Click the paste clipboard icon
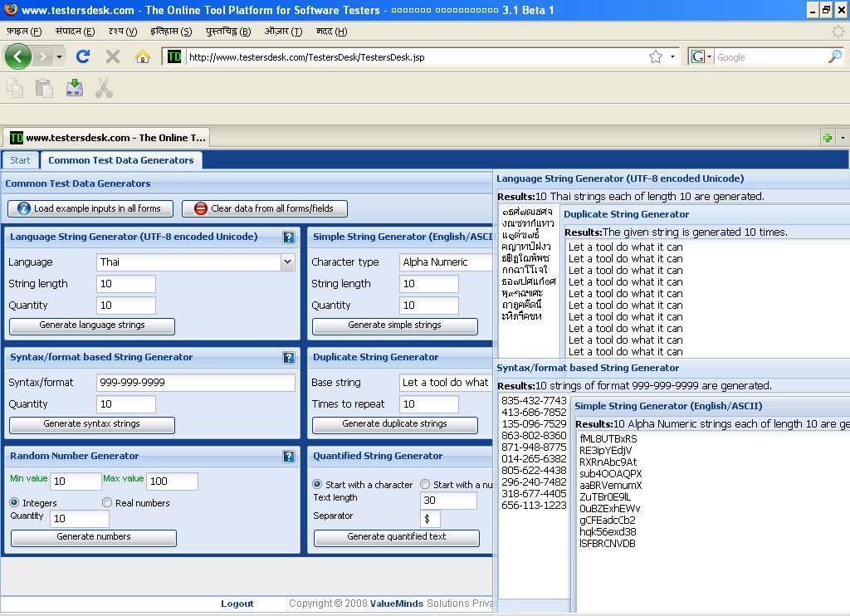This screenshot has height=616, width=850. [45, 88]
